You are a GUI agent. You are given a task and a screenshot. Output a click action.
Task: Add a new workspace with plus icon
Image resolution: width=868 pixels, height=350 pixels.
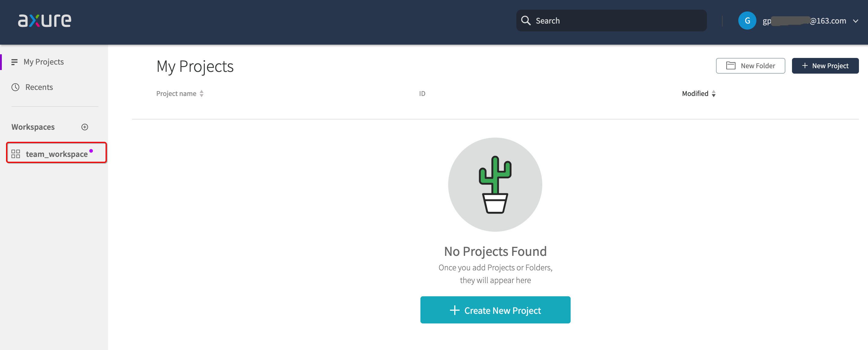point(84,127)
